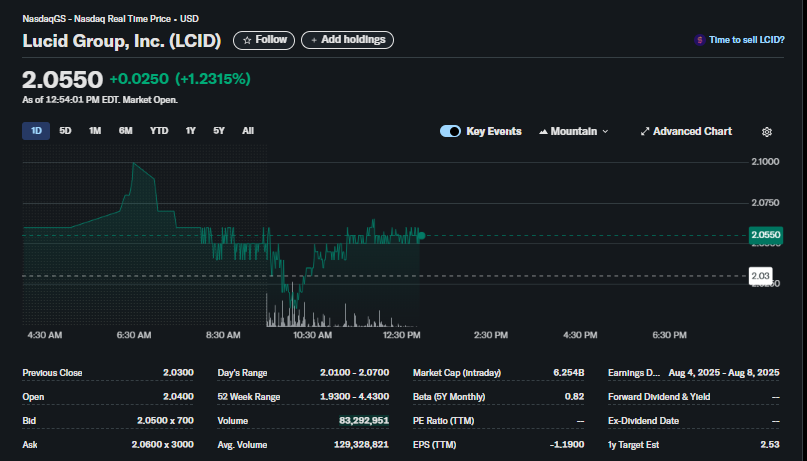Screen dimensions: 807x461
Task: Click the 2.03 previous close label on axis
Action: [x=760, y=276]
